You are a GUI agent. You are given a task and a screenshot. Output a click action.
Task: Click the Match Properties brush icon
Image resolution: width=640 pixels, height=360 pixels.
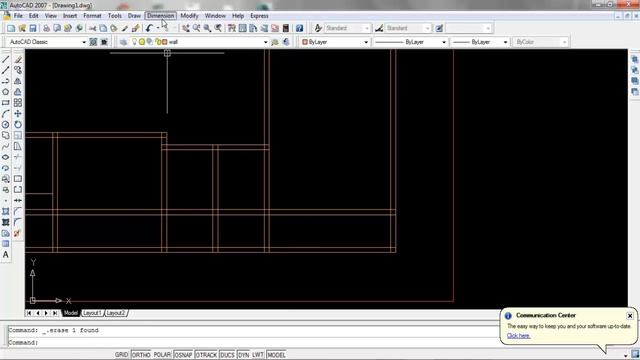point(125,28)
